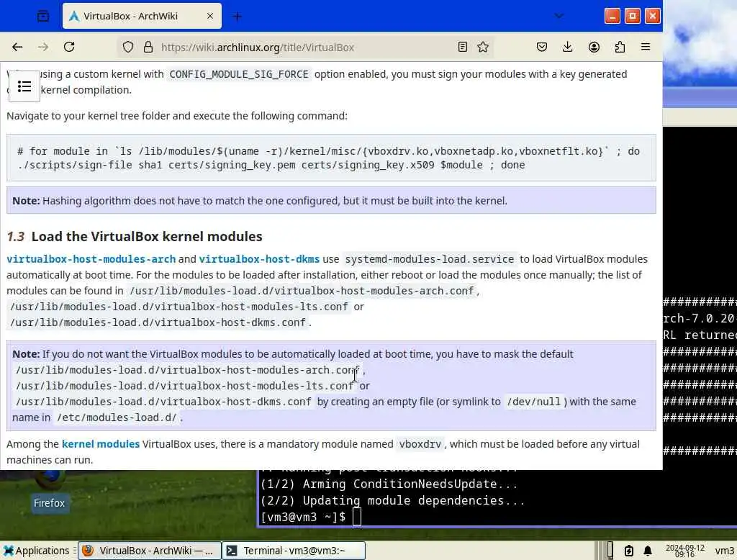This screenshot has width=737, height=560.
Task: Go back to previous page in Firefox
Action: pos(17,47)
